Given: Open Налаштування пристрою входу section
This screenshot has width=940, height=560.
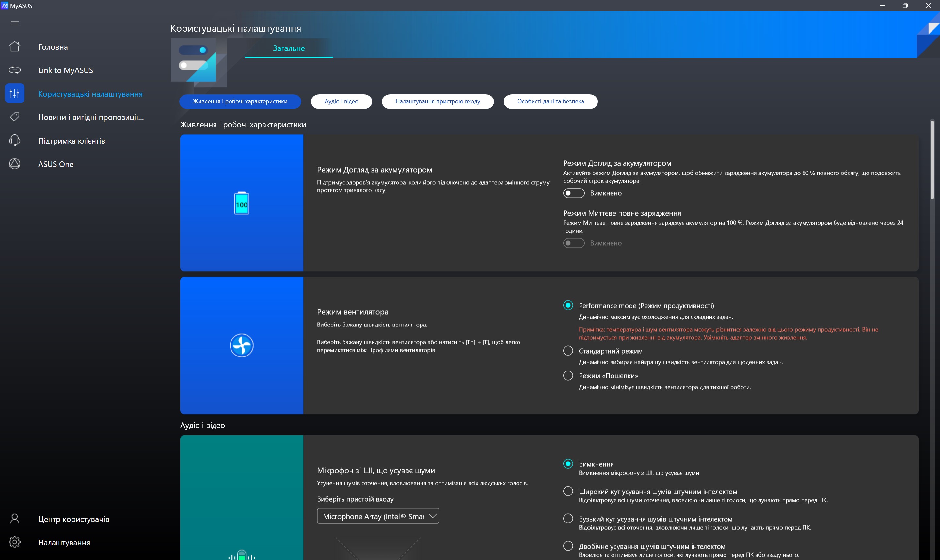Looking at the screenshot, I should [x=437, y=101].
